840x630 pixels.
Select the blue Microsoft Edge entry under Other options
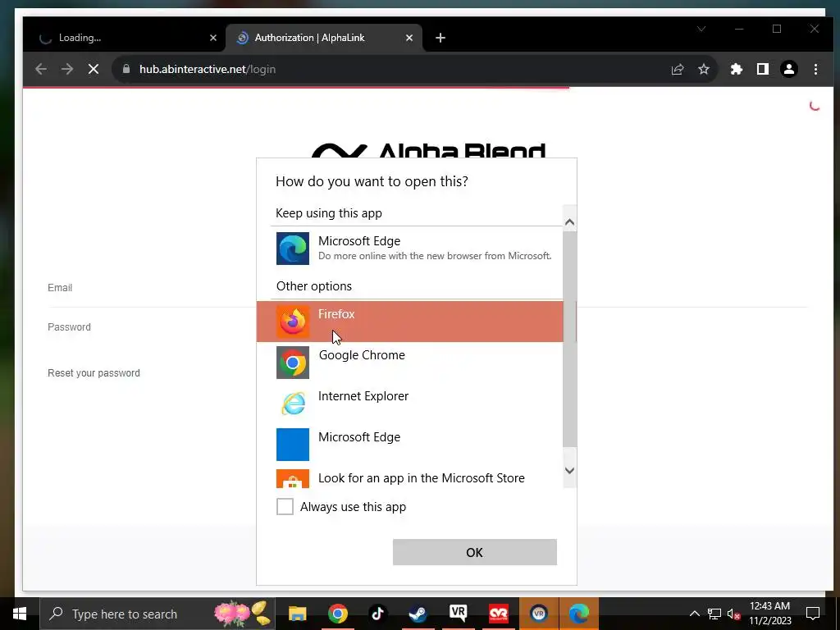[410, 444]
